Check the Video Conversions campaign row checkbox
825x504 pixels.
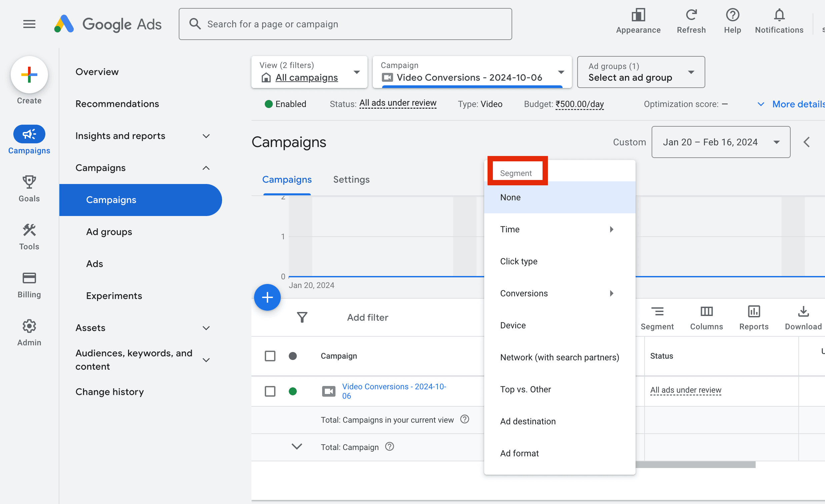point(270,391)
